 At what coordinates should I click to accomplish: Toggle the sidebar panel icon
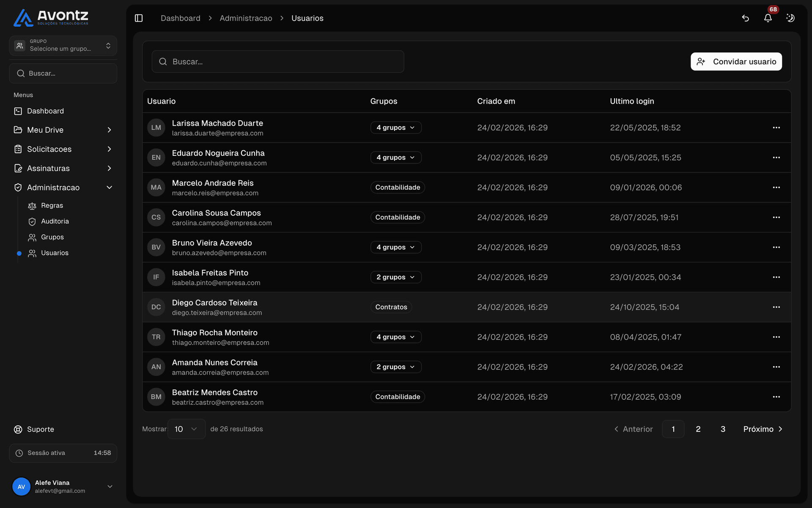139,18
